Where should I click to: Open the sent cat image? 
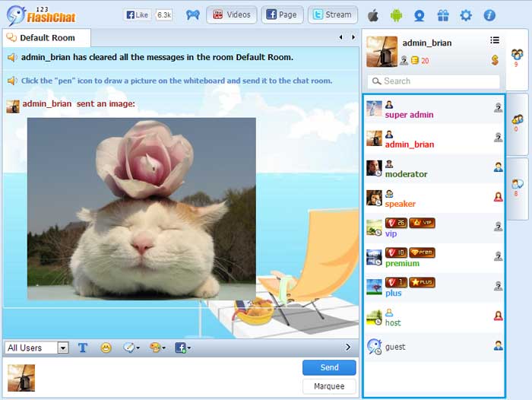point(141,209)
